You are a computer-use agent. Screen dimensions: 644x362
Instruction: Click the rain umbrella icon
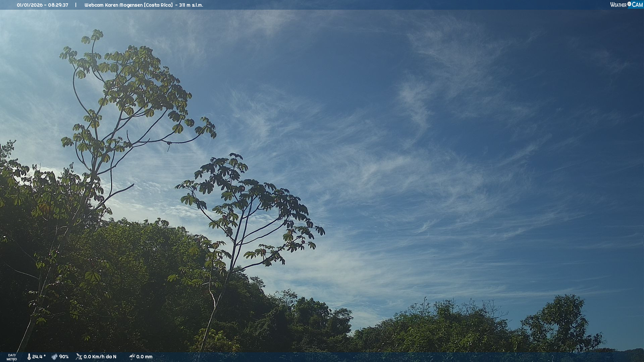(x=132, y=357)
